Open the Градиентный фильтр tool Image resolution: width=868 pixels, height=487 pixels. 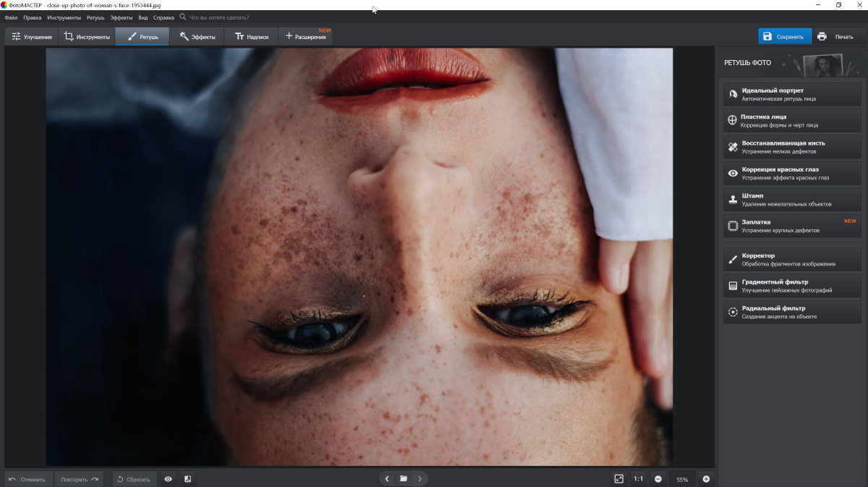(791, 286)
